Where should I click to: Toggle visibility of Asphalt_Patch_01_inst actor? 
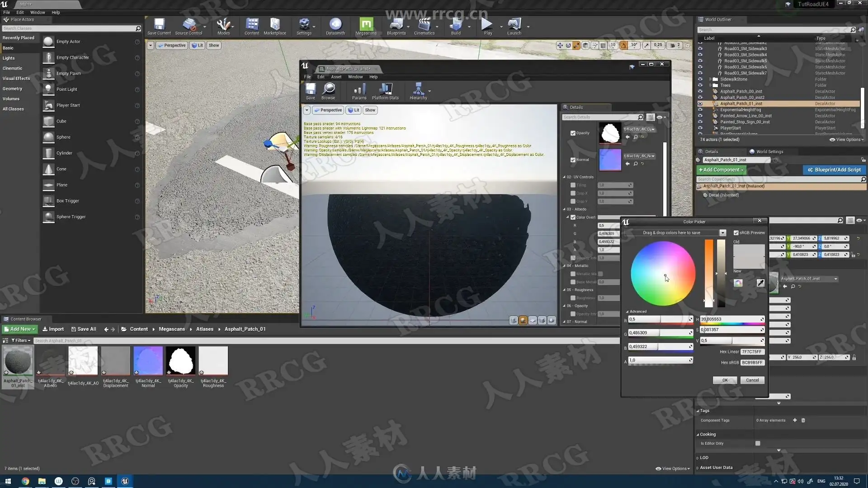(x=700, y=103)
